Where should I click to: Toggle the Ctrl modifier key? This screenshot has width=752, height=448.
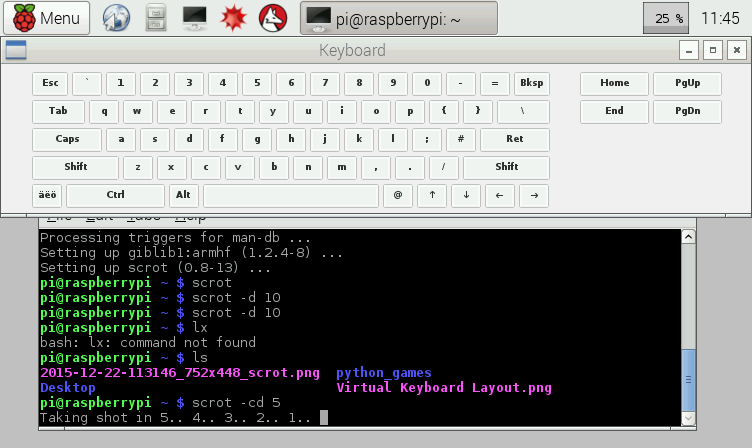(115, 195)
